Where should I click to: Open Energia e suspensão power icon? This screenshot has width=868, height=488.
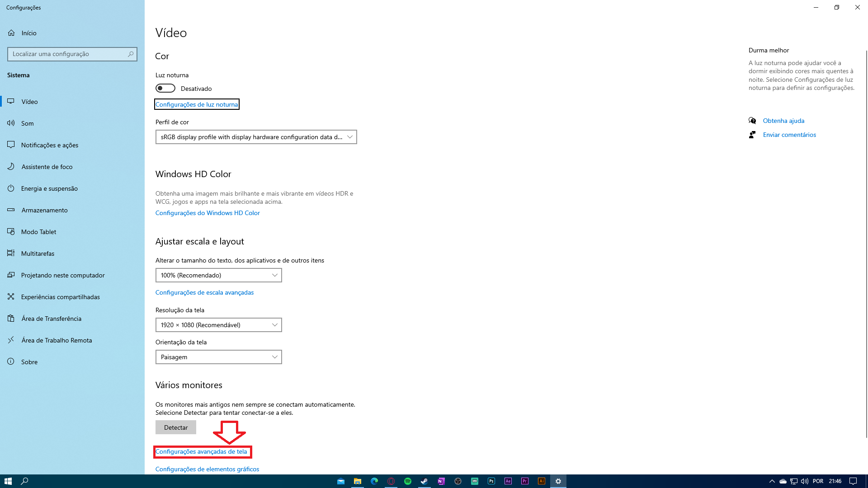pos(11,188)
